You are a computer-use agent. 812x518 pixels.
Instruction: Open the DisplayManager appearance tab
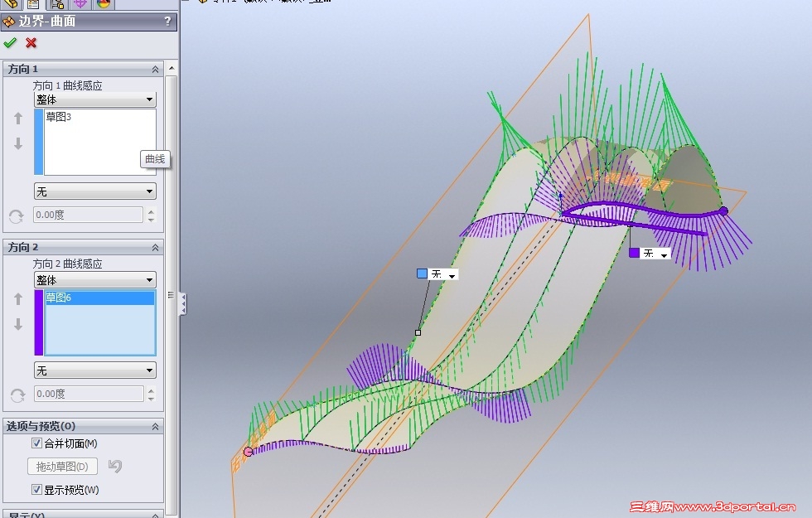pyautogui.click(x=104, y=4)
